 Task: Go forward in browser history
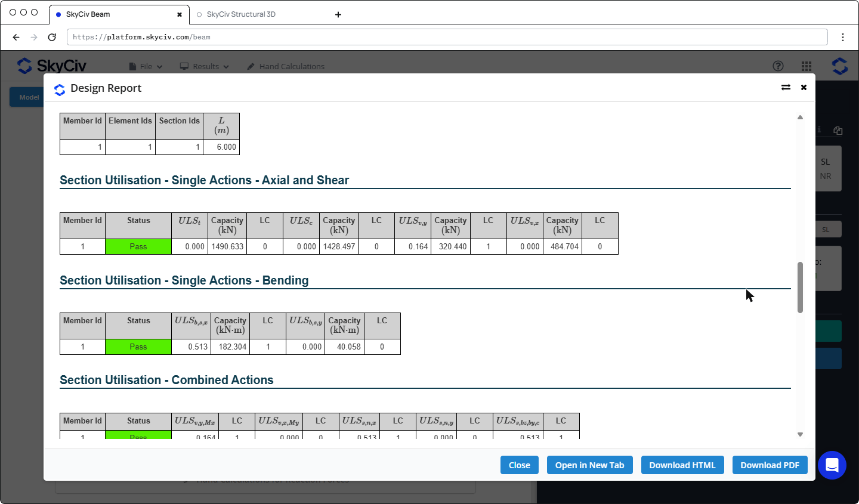[x=34, y=37]
